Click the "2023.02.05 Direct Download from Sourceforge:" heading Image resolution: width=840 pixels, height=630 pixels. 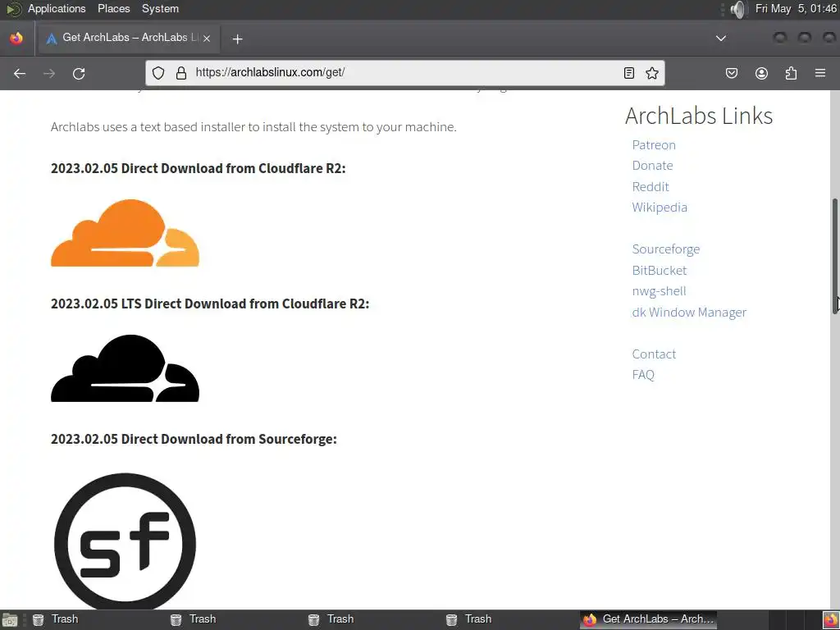[x=194, y=440]
